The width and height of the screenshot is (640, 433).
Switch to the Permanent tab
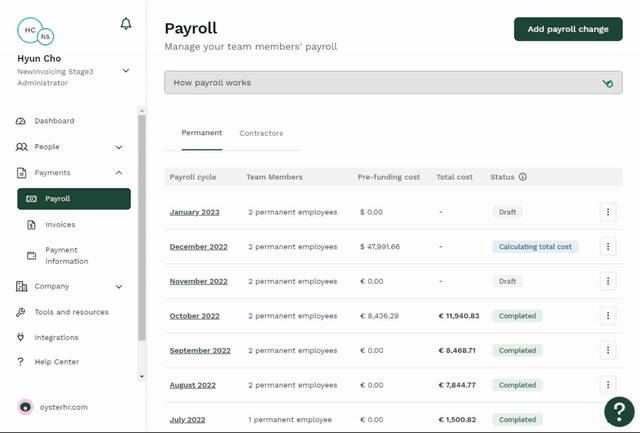[202, 133]
